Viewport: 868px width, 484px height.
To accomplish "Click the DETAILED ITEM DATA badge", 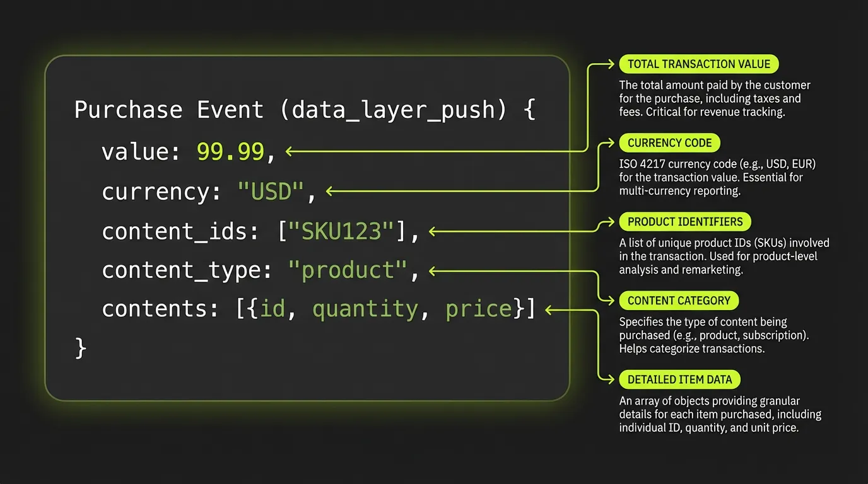I will [679, 379].
